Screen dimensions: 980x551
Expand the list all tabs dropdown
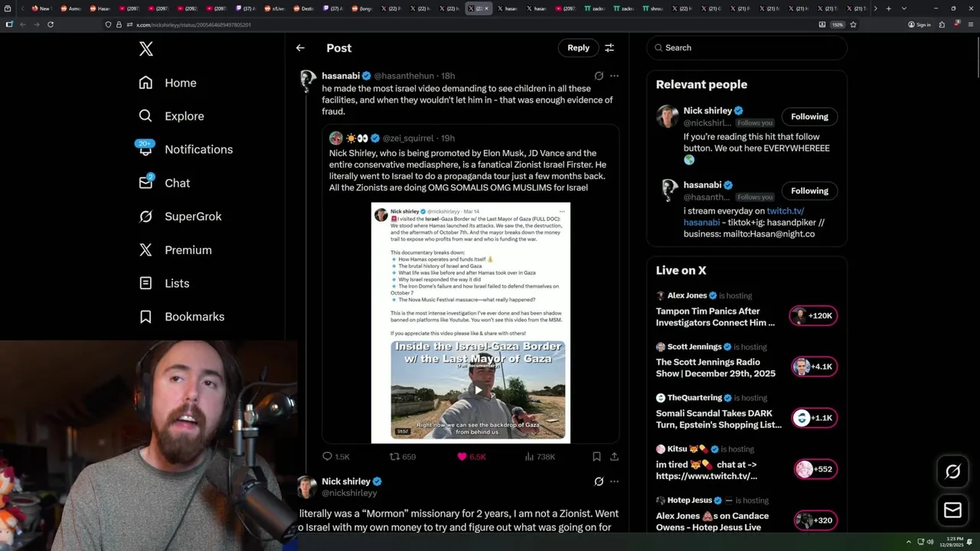point(904,8)
